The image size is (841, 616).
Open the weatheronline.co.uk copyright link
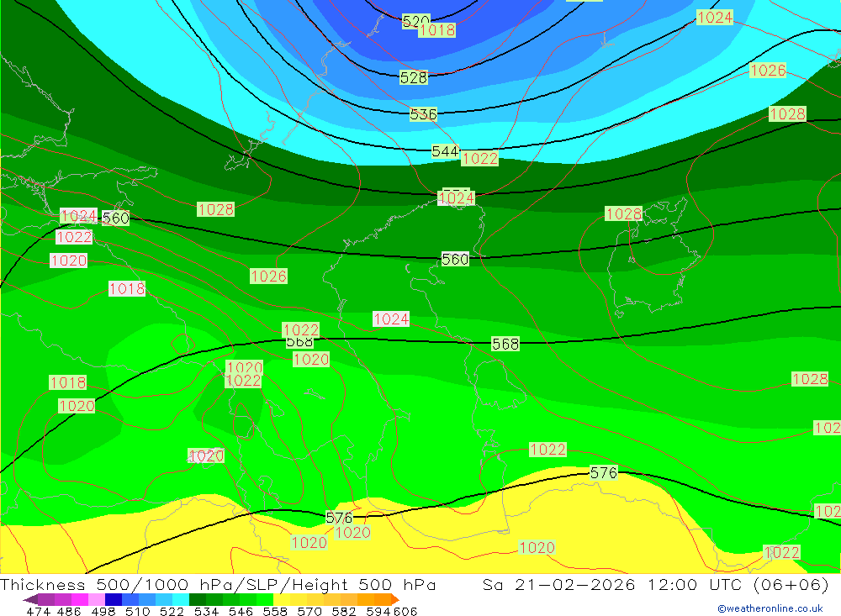(x=770, y=608)
